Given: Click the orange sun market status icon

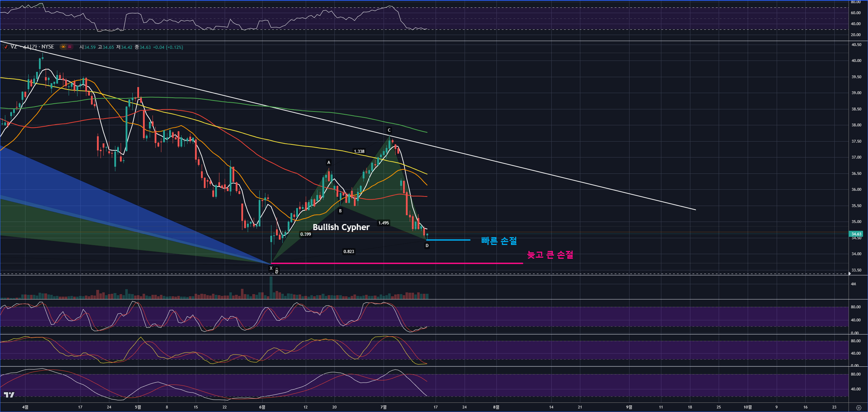Looking at the screenshot, I should [x=63, y=47].
